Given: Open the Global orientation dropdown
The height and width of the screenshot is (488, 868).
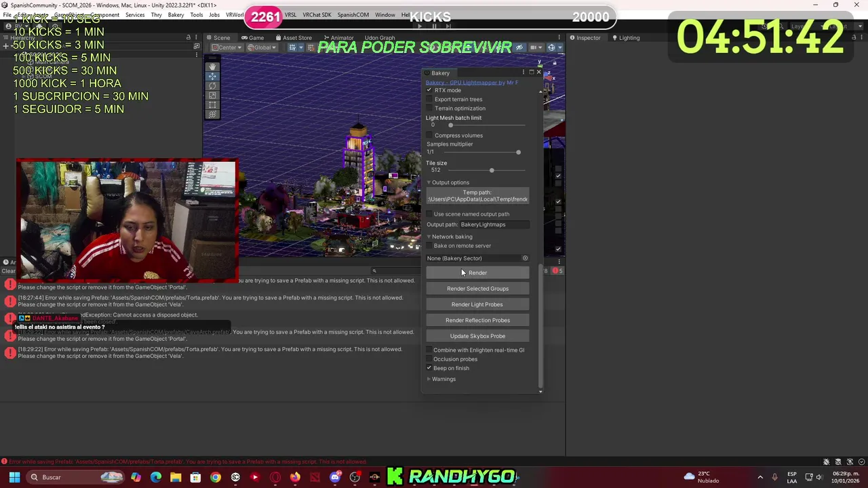Looking at the screenshot, I should (262, 47).
